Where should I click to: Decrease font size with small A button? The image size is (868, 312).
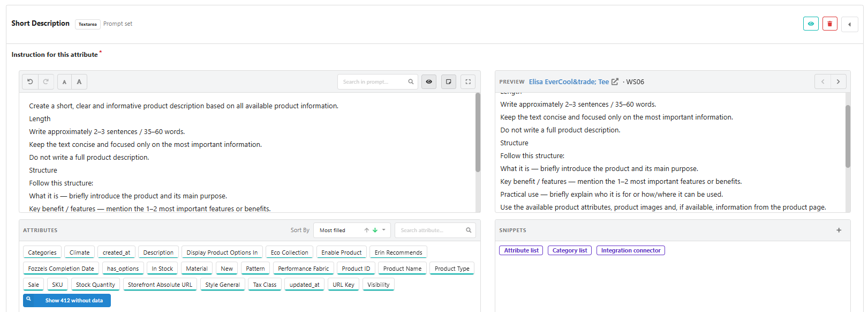point(64,81)
